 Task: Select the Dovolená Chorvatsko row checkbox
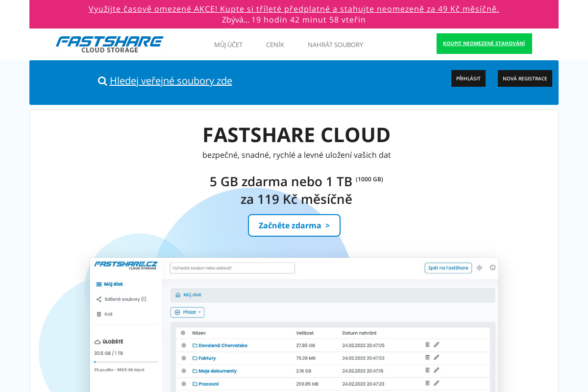coord(184,345)
